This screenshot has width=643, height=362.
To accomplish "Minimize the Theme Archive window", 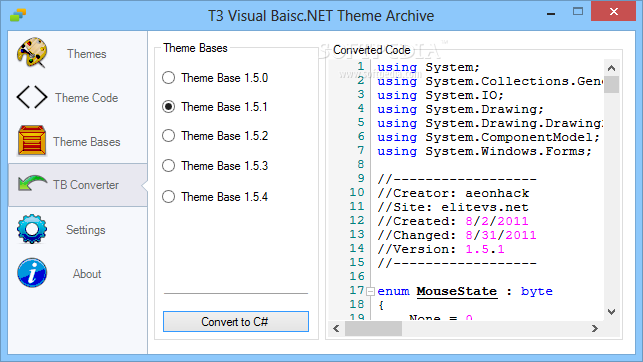I will [x=551, y=13].
